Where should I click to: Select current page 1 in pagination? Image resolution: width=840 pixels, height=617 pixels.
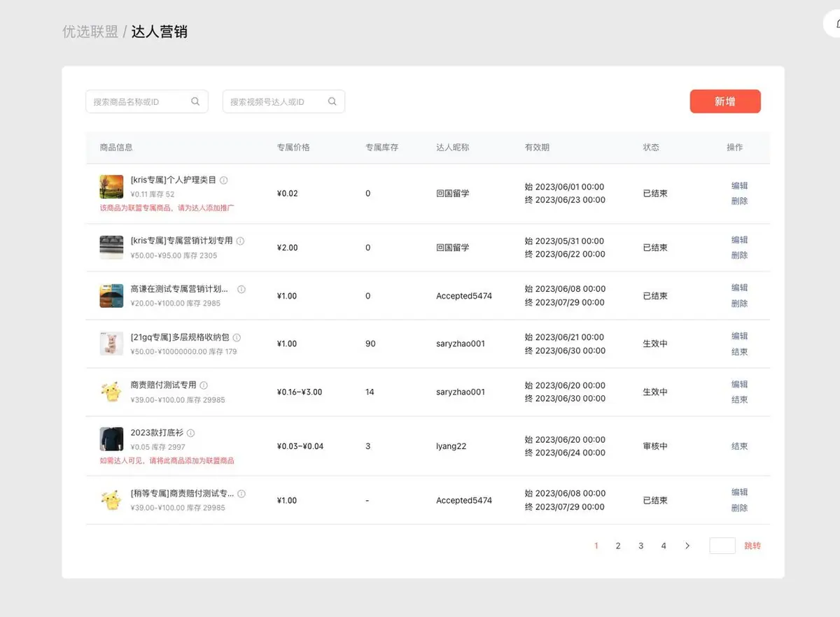[x=596, y=546]
